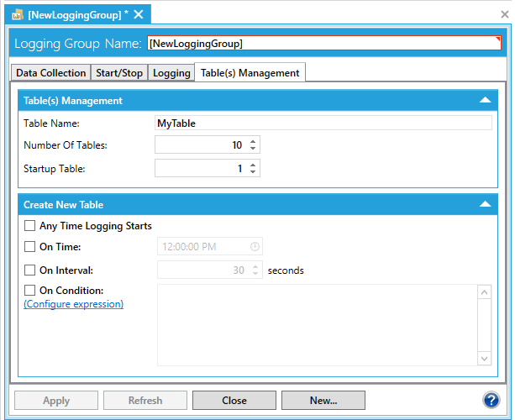Click the Table Name input field
The width and height of the screenshot is (515, 420).
[323, 123]
